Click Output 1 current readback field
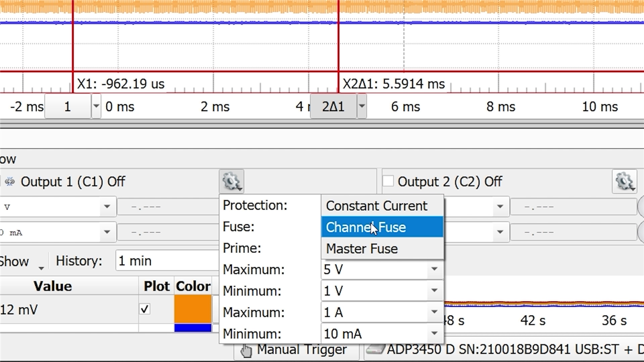The height and width of the screenshot is (362, 644). coord(168,232)
